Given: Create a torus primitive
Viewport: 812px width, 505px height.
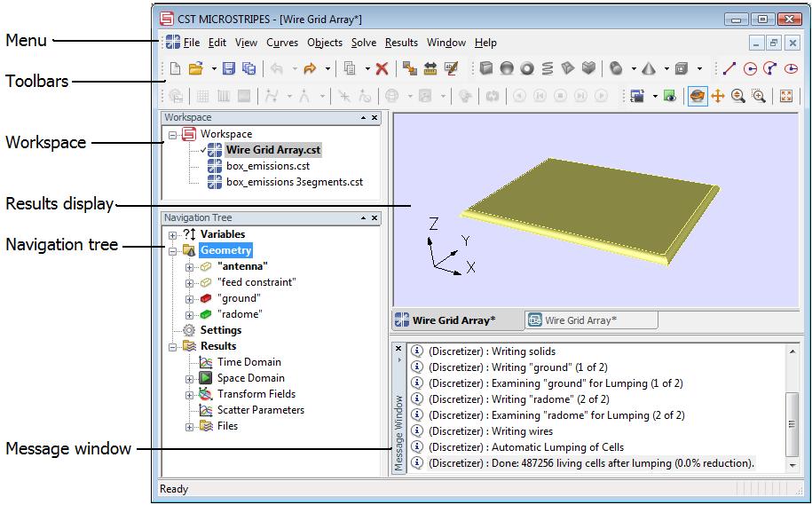Looking at the screenshot, I should tap(527, 68).
